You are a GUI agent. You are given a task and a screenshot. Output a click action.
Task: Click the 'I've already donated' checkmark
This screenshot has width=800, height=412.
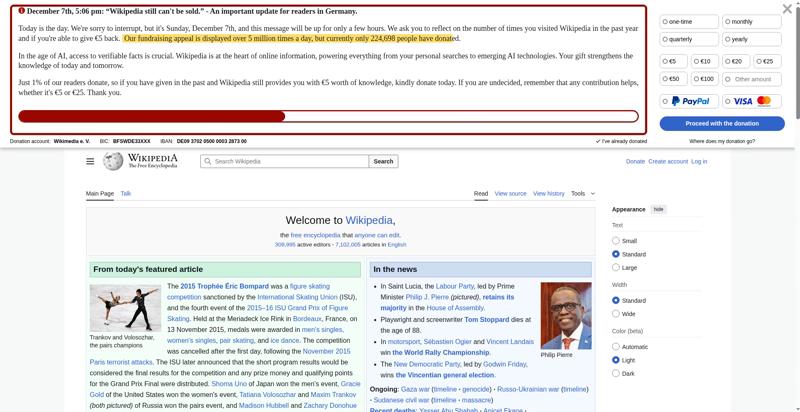click(x=598, y=142)
